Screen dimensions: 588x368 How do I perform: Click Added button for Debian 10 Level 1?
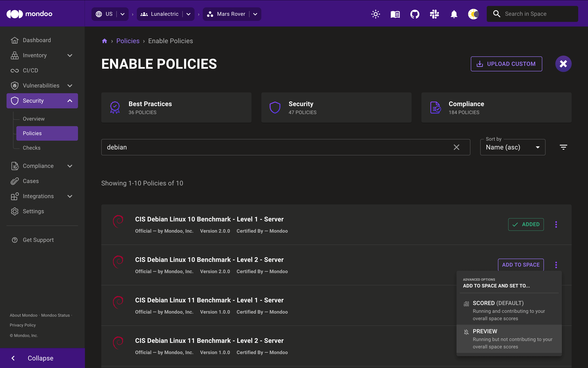(x=526, y=224)
